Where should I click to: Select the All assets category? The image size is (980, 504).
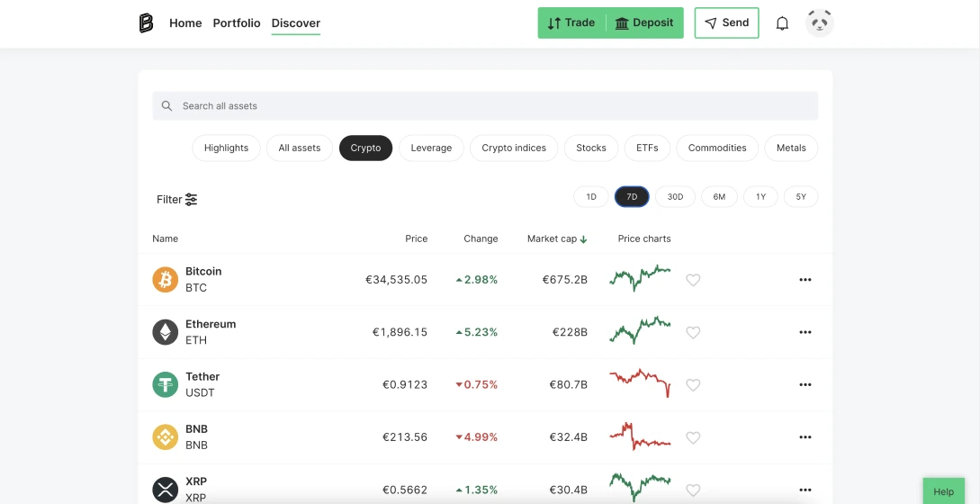[300, 148]
